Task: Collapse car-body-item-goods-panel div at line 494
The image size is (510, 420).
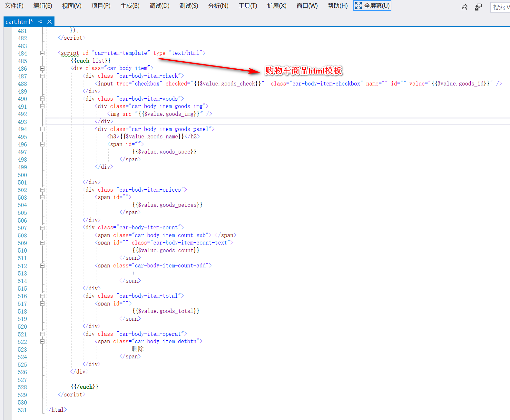Action: 42,129
